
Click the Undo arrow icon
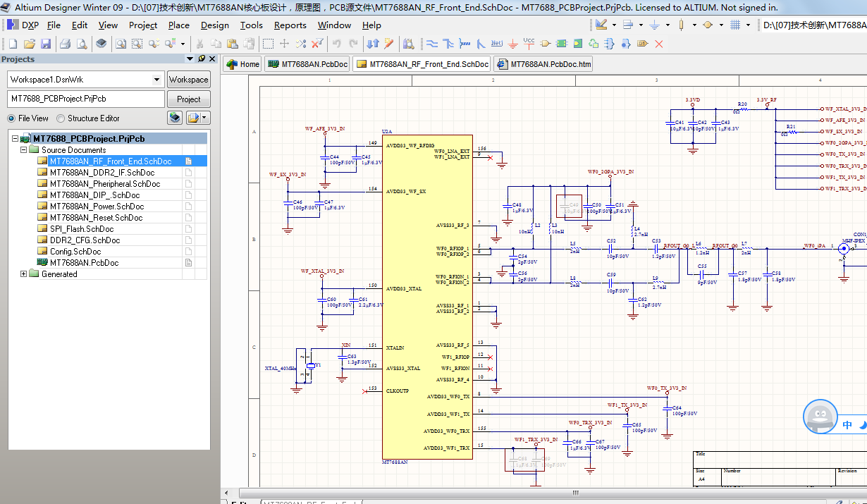click(336, 44)
